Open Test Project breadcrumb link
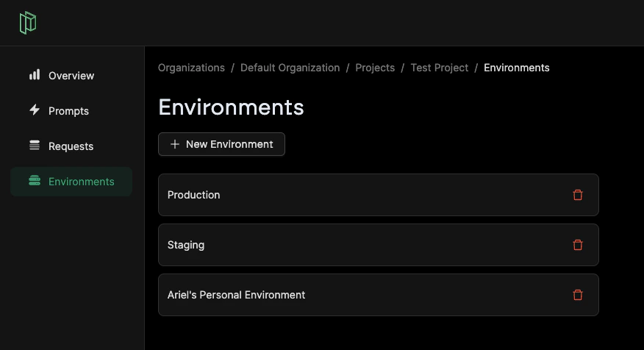The height and width of the screenshot is (350, 644). click(x=440, y=68)
